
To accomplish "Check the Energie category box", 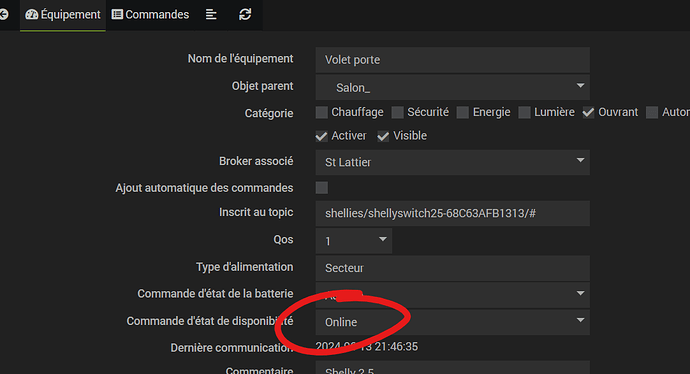I will (x=463, y=113).
